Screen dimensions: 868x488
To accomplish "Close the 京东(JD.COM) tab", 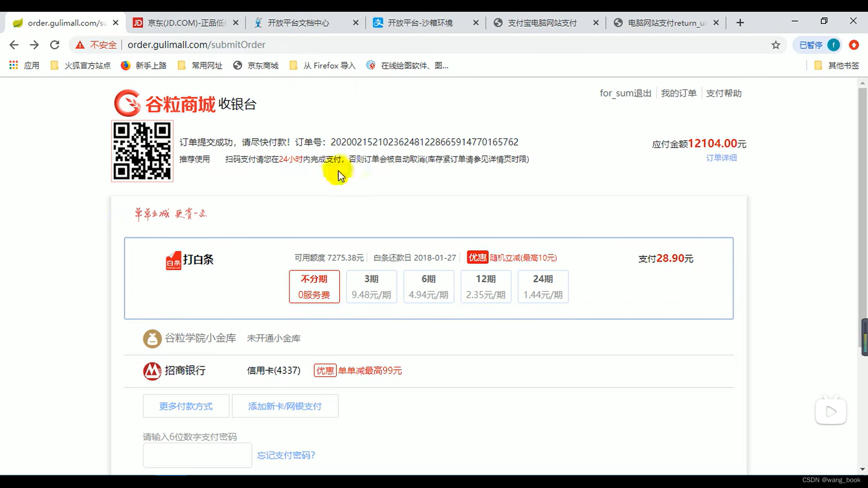I will pos(236,23).
